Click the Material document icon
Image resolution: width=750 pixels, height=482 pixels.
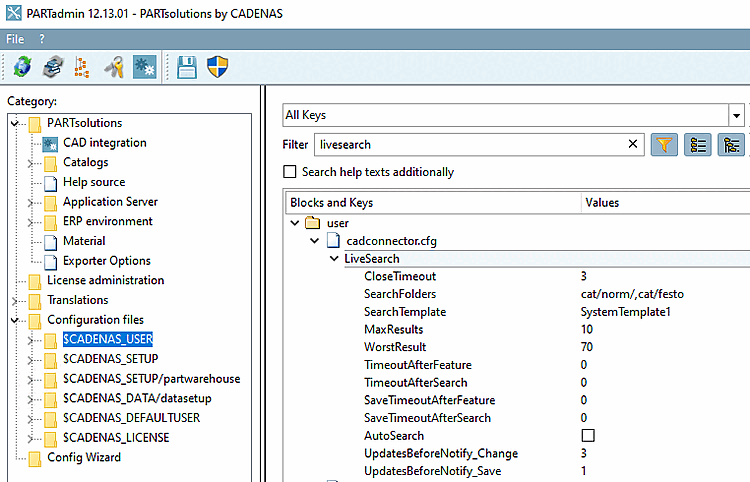click(x=51, y=241)
